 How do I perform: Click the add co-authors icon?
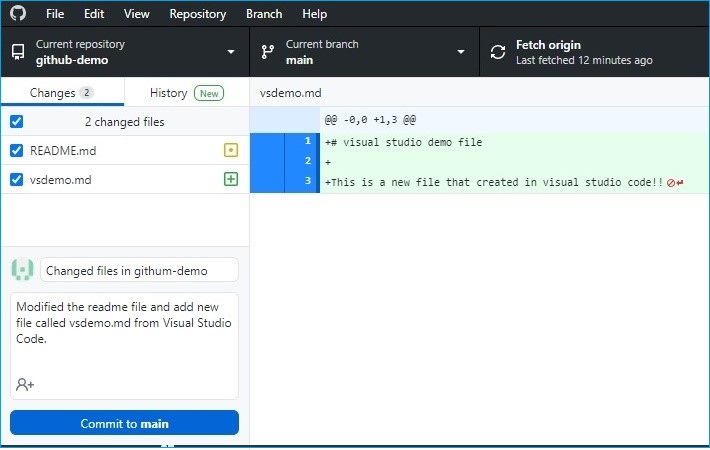click(x=25, y=384)
